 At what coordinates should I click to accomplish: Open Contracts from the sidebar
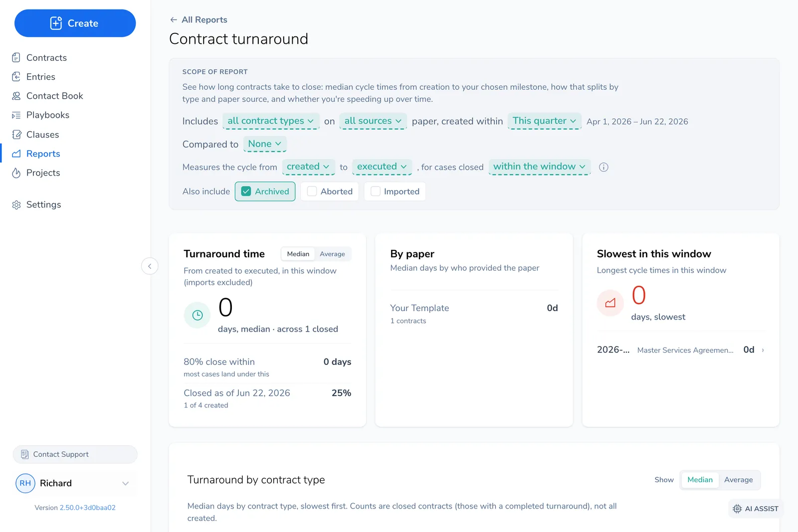coord(46,58)
